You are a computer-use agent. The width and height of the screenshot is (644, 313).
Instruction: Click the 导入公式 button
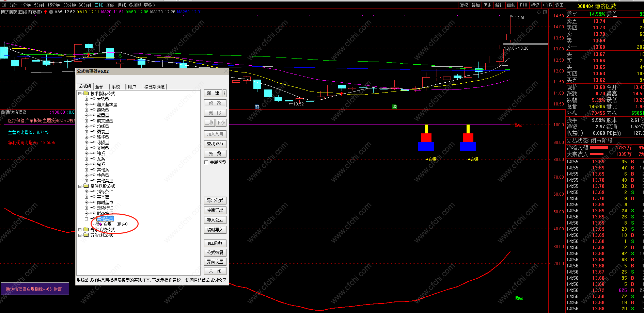pyautogui.click(x=215, y=220)
